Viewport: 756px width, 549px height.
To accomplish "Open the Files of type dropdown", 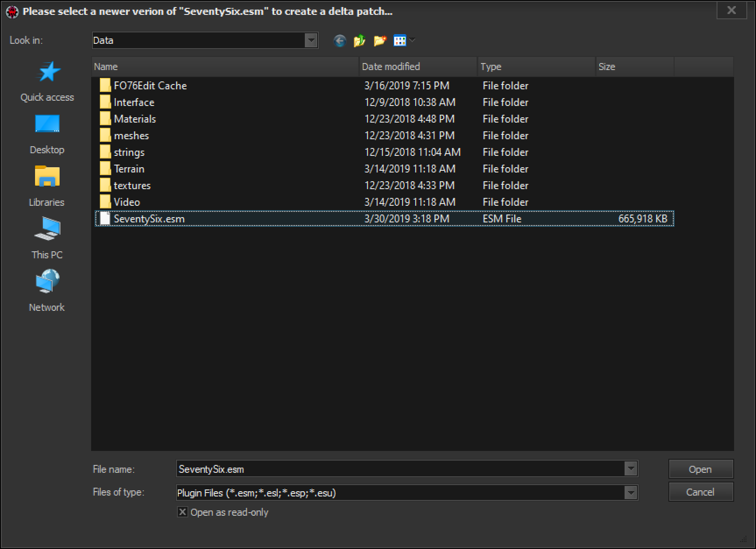I will tap(631, 493).
